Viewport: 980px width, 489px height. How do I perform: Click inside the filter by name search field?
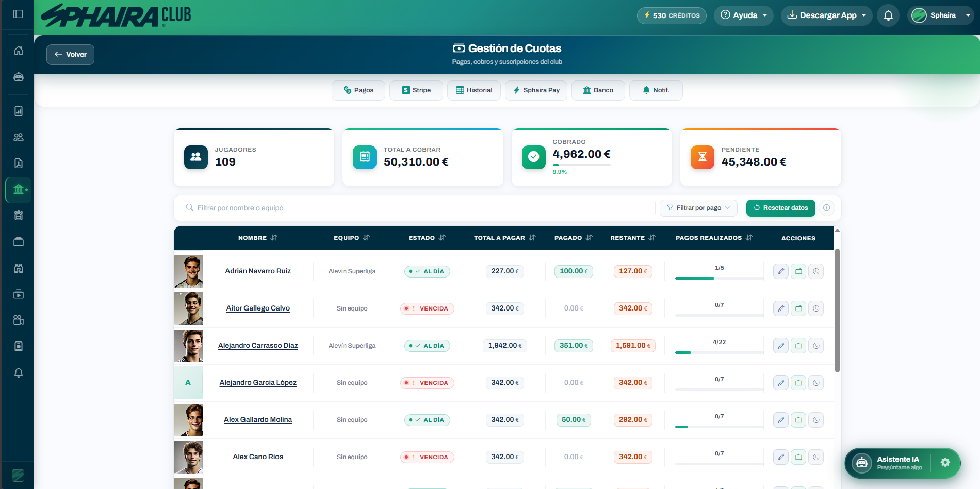click(x=309, y=208)
